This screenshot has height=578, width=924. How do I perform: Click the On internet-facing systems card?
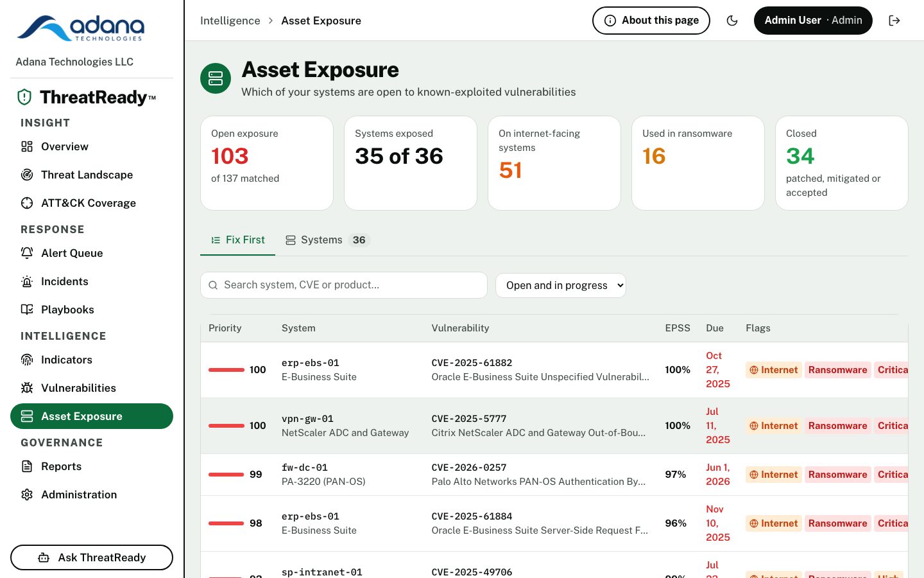(554, 163)
